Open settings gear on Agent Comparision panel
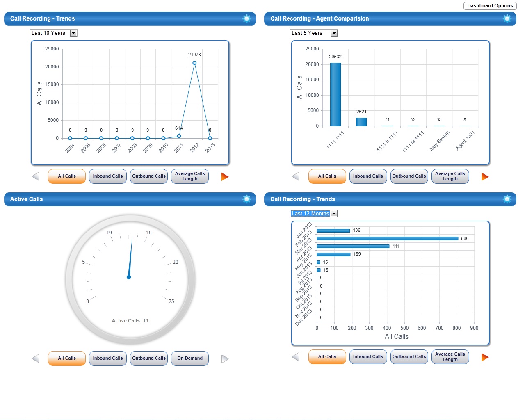Image resolution: width=525 pixels, height=420 pixels. [x=507, y=18]
